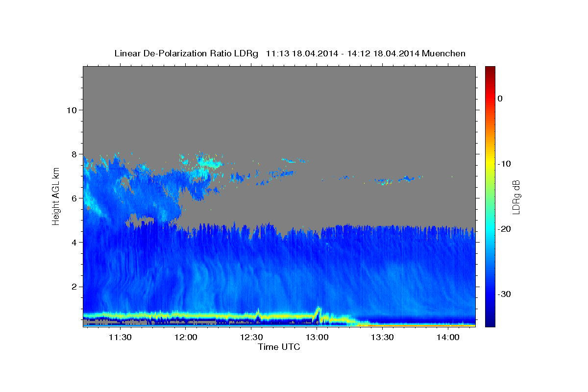Click the colorbar value -10
This screenshot has width=588, height=392.
click(504, 164)
